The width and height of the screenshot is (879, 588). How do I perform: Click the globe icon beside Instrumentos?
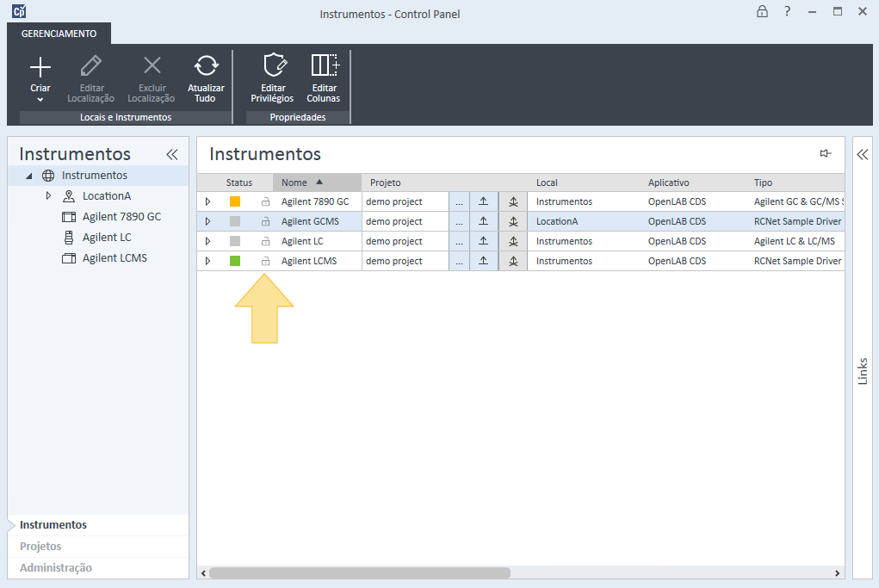tap(49, 176)
